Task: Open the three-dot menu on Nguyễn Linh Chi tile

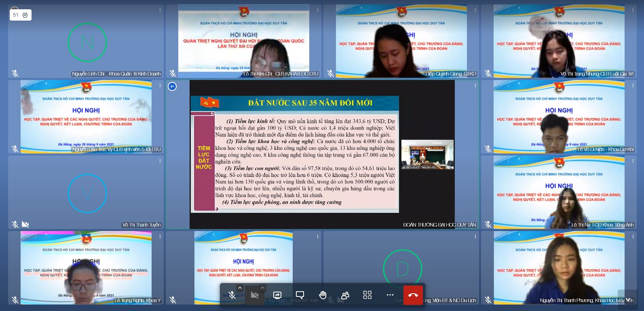Action: tap(160, 10)
